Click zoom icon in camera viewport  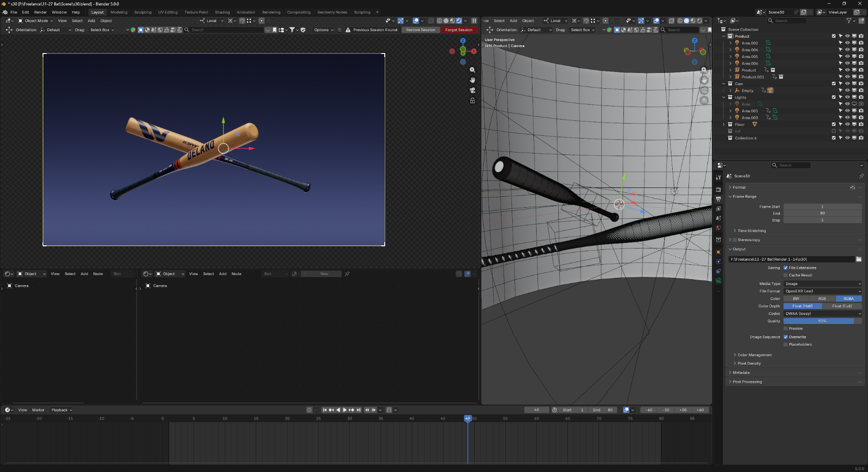pyautogui.click(x=472, y=70)
